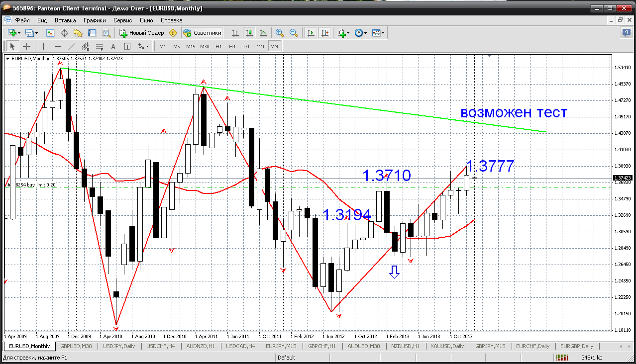Switch to the XAUUSD,Daily chart tab
Viewport: 636px width, 364px height.
[x=447, y=346]
